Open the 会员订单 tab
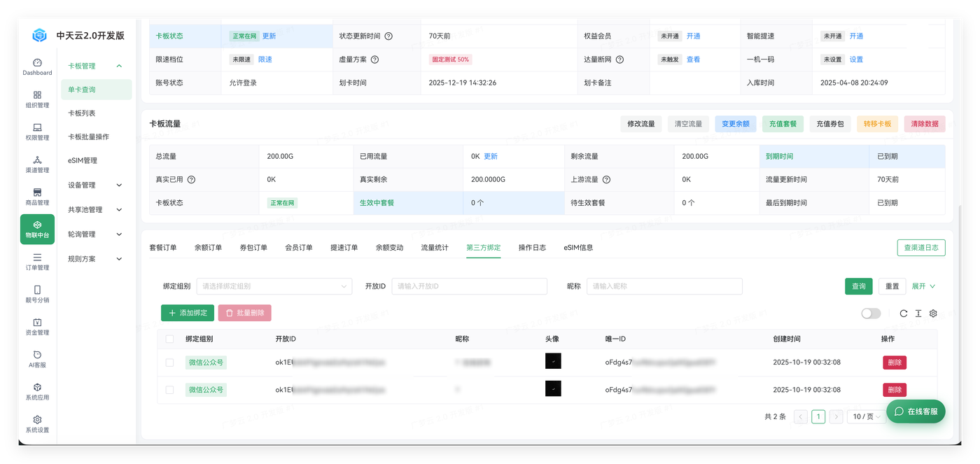Screen dimensions: 980x464 click(299, 248)
